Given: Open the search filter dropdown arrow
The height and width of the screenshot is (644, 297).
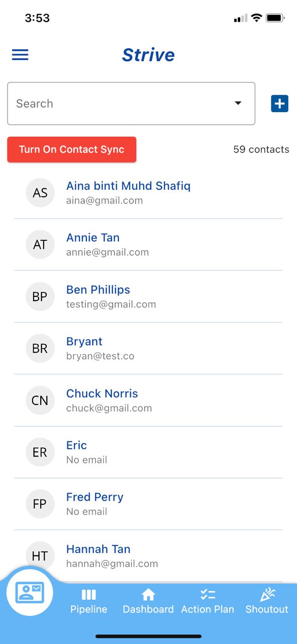Looking at the screenshot, I should pyautogui.click(x=238, y=103).
